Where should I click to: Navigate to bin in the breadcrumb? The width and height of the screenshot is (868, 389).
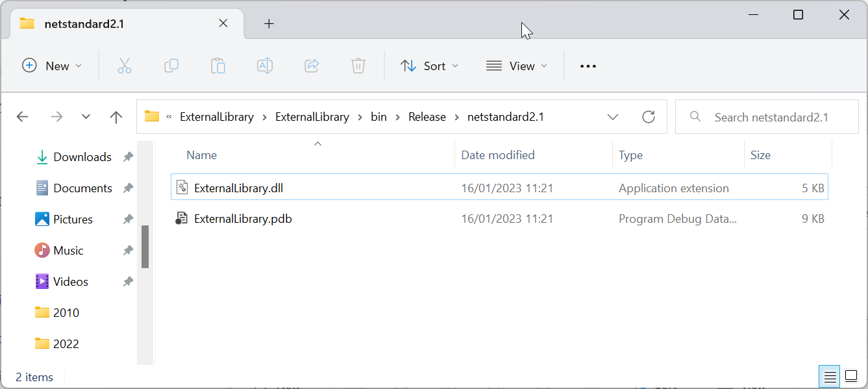point(378,117)
